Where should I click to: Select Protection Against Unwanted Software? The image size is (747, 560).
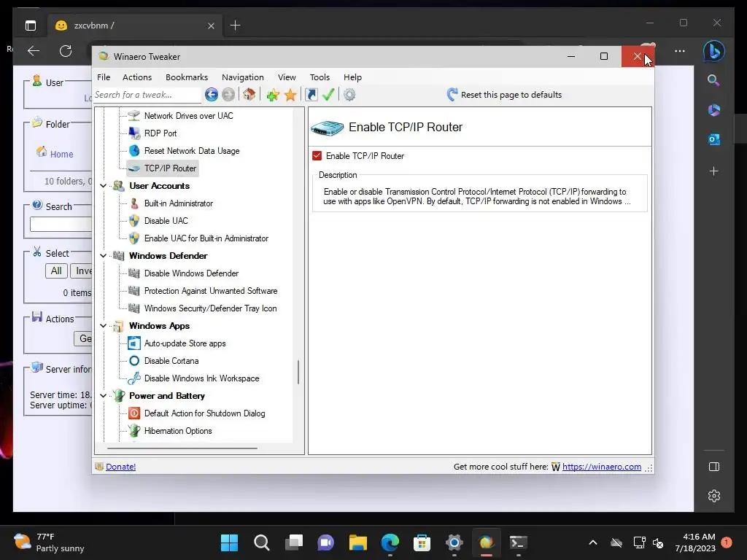click(211, 291)
